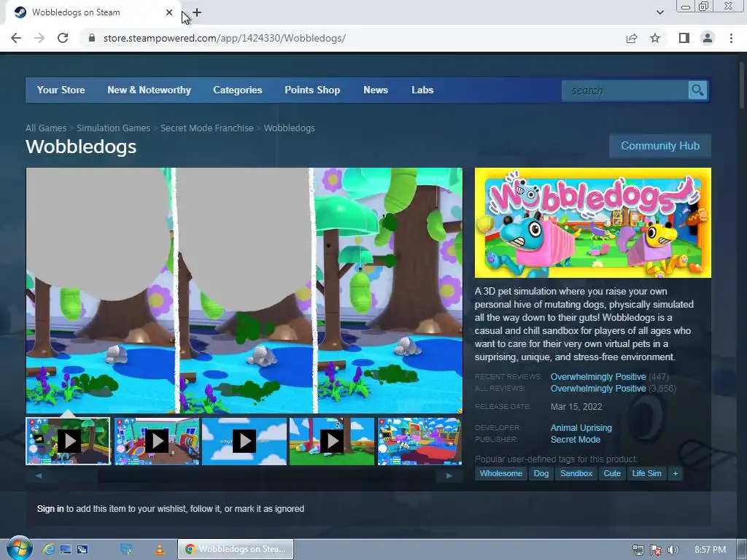
Task: Launch Internet Explorer from taskbar
Action: [48, 550]
